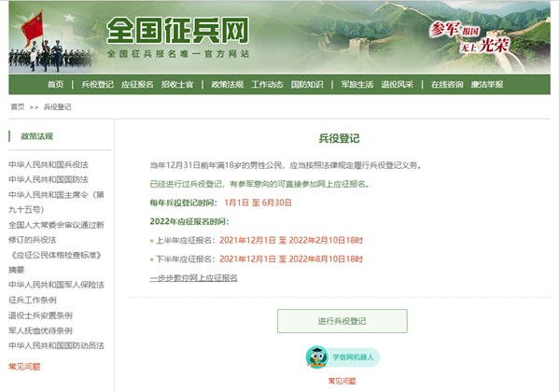Click the 学信网机器人 owl mascot icon
Image resolution: width=560 pixels, height=392 pixels.
[317, 357]
